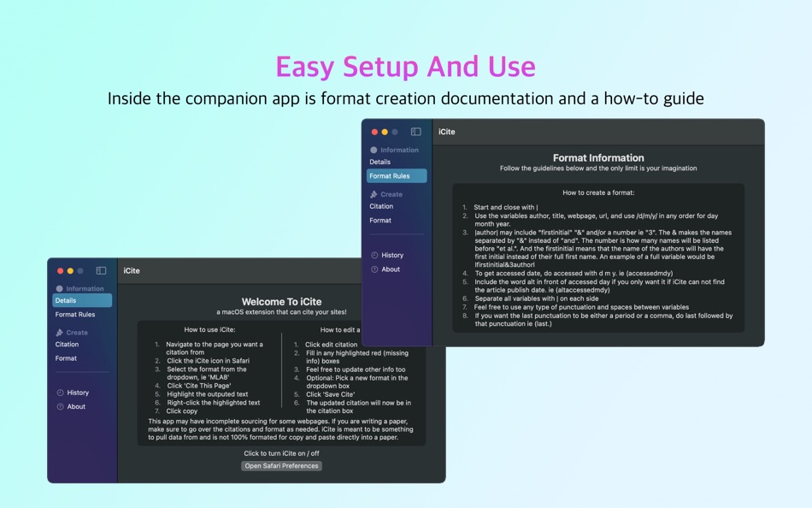812x508 pixels.
Task: Close the Format Rules window with red button
Action: (x=374, y=132)
